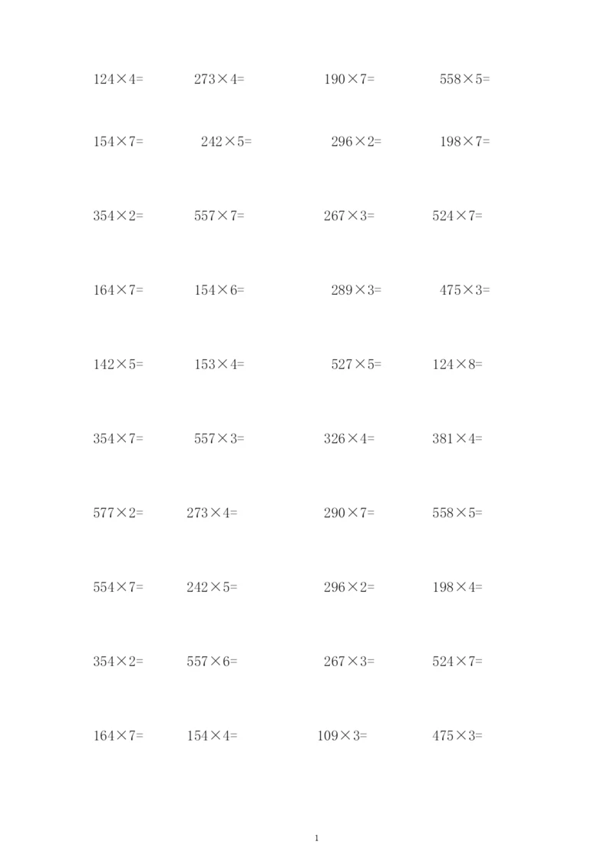Place cursor after 198×7=
Viewport: 614px width, 868px height.
[490, 142]
